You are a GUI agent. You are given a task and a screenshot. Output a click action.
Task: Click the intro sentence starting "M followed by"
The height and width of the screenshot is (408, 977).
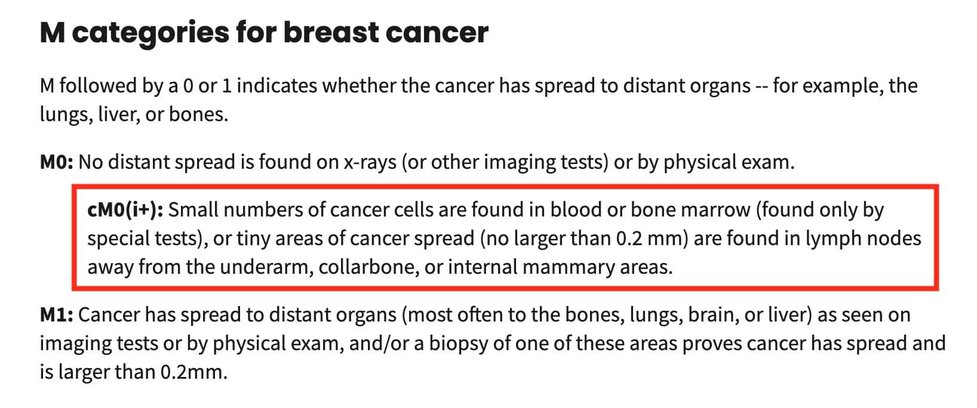pos(400,89)
